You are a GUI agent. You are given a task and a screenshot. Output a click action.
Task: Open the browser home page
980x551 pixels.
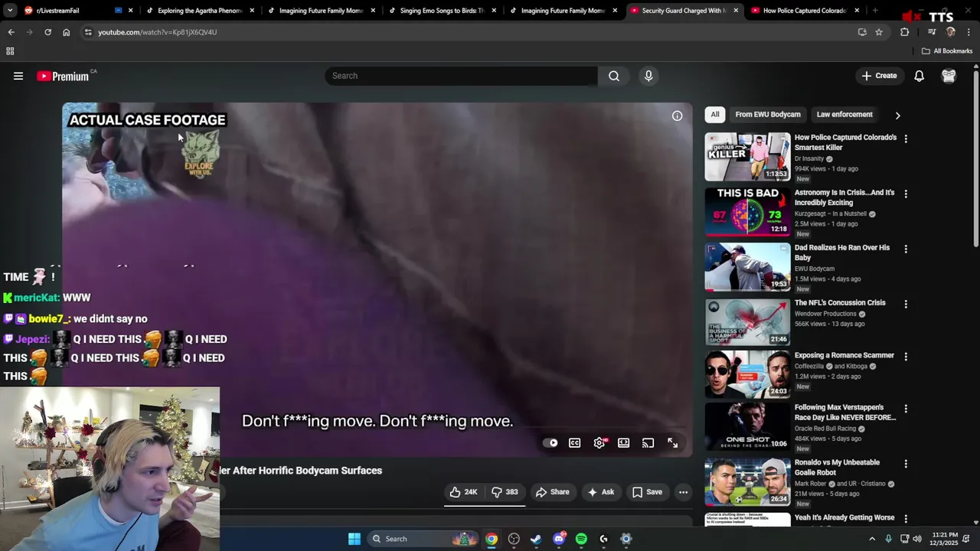click(66, 32)
